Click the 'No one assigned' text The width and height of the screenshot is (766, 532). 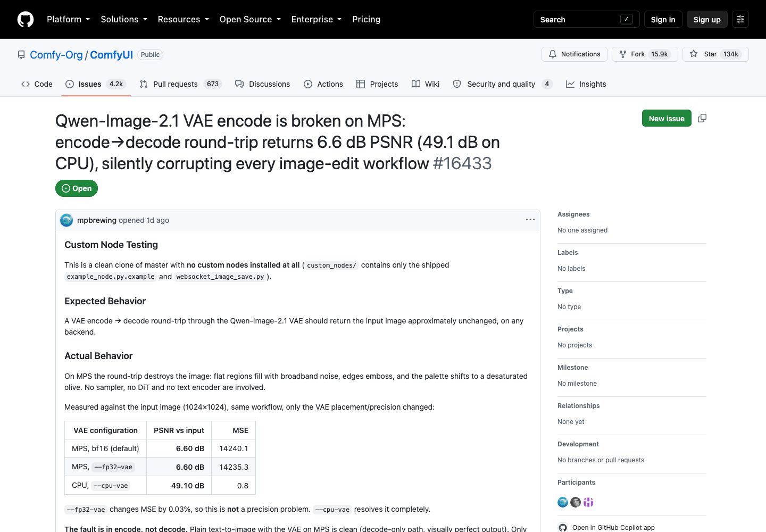click(582, 230)
